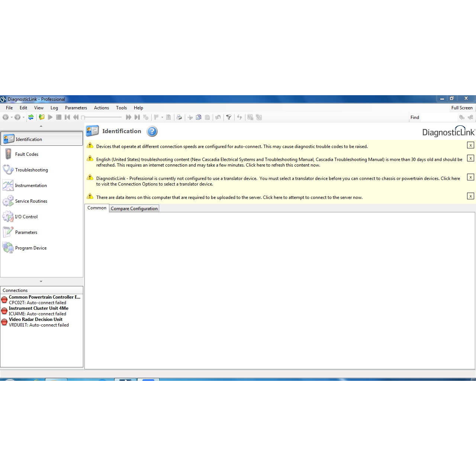476x476 pixels.
Task: Click the Print icon in toolbar
Action: [179, 117]
